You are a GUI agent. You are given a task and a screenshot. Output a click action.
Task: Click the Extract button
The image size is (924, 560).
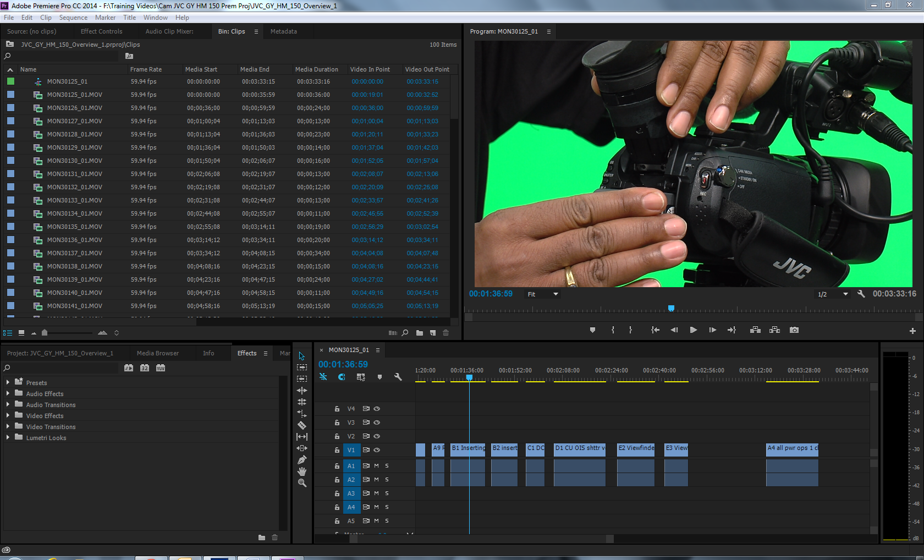(775, 330)
